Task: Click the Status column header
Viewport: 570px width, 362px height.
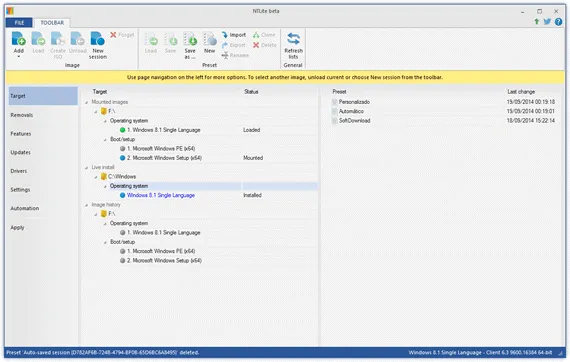Action: coord(251,92)
